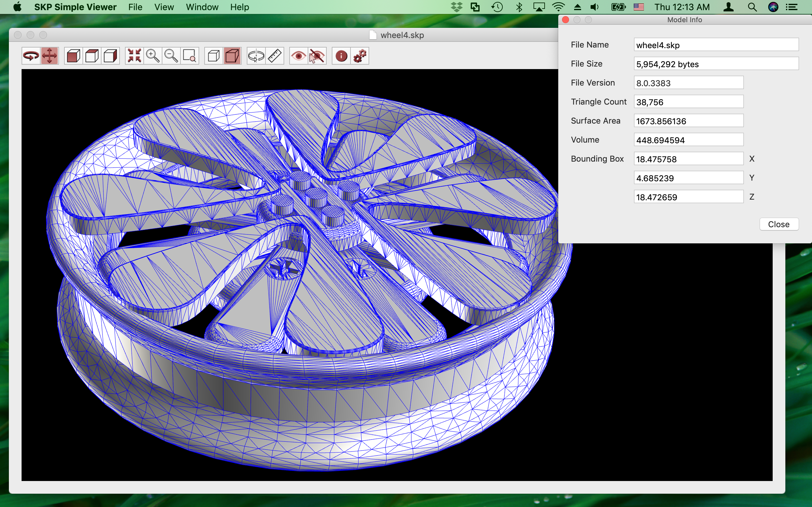Select the pan move tool
Viewport: 812px width, 507px height.
50,56
